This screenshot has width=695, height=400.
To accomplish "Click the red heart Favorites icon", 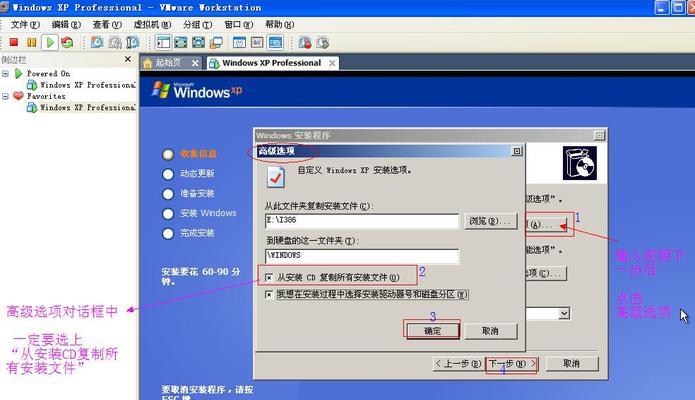I will pos(18,95).
